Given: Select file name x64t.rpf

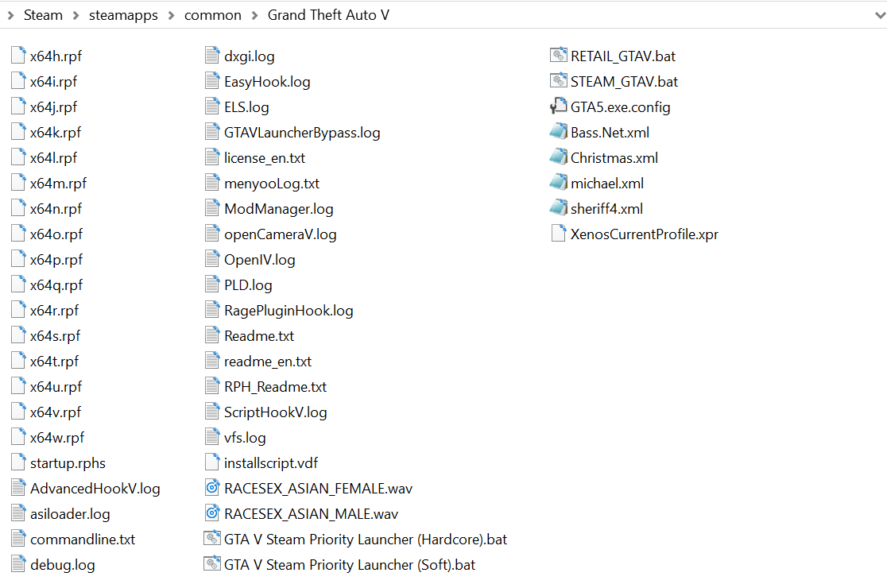Looking at the screenshot, I should [x=54, y=362].
